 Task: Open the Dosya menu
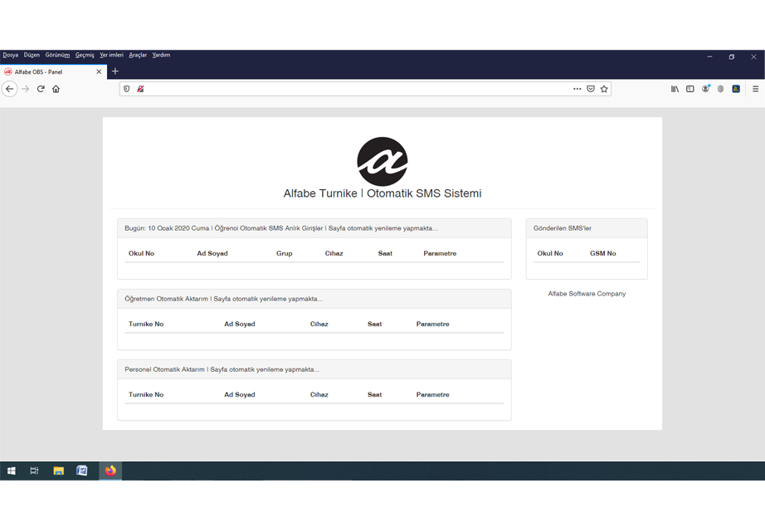(10, 55)
